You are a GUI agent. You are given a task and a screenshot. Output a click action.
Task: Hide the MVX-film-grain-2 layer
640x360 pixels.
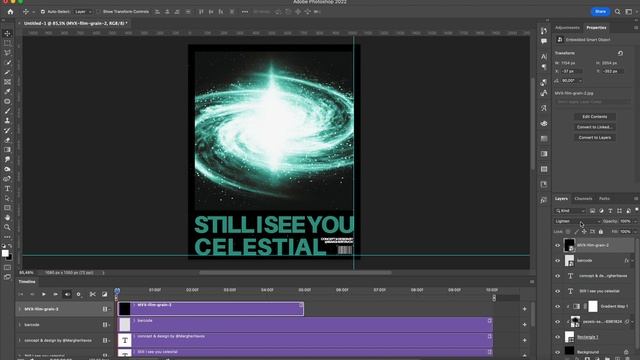coord(558,245)
